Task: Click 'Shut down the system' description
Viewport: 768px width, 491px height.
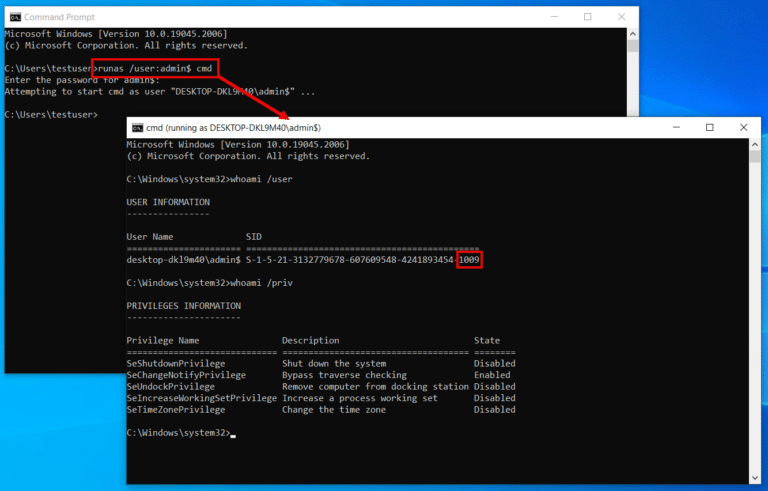Action: click(334, 364)
